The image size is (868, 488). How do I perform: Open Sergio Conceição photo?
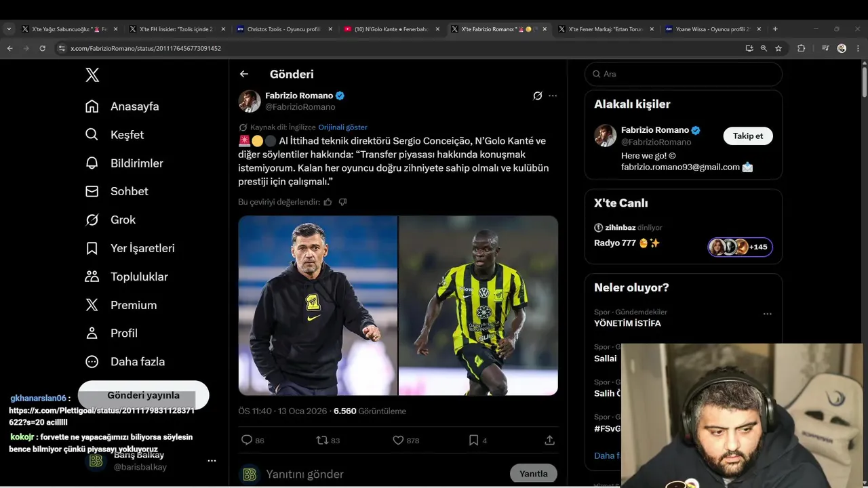point(318,306)
